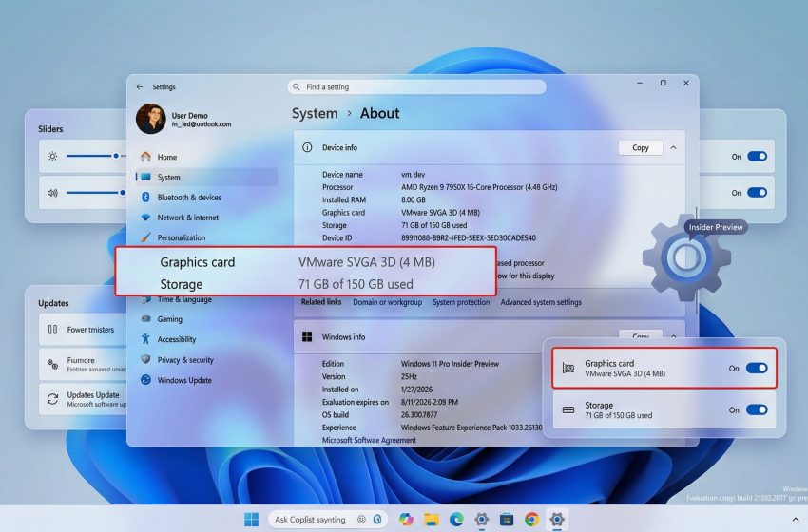Click the Windows Update sync icon in sidebar

[x=145, y=380]
